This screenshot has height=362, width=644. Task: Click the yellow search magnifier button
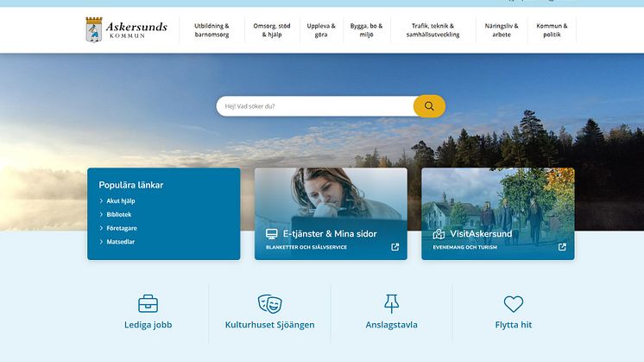tap(429, 106)
